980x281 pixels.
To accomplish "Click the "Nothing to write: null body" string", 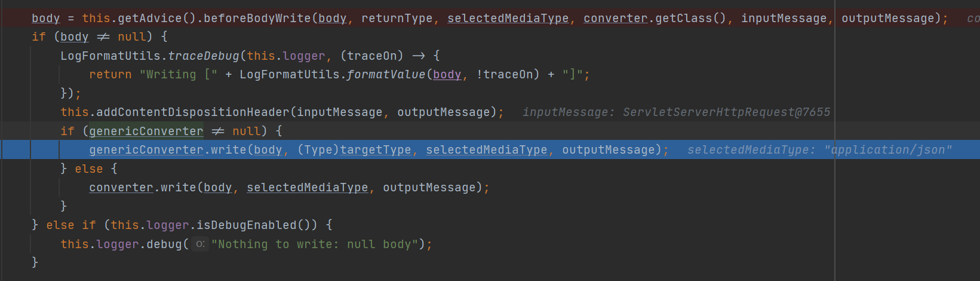I will [x=315, y=244].
